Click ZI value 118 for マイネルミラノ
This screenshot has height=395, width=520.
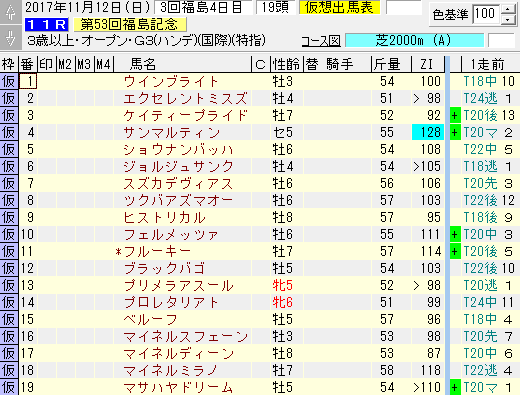[x=431, y=371]
